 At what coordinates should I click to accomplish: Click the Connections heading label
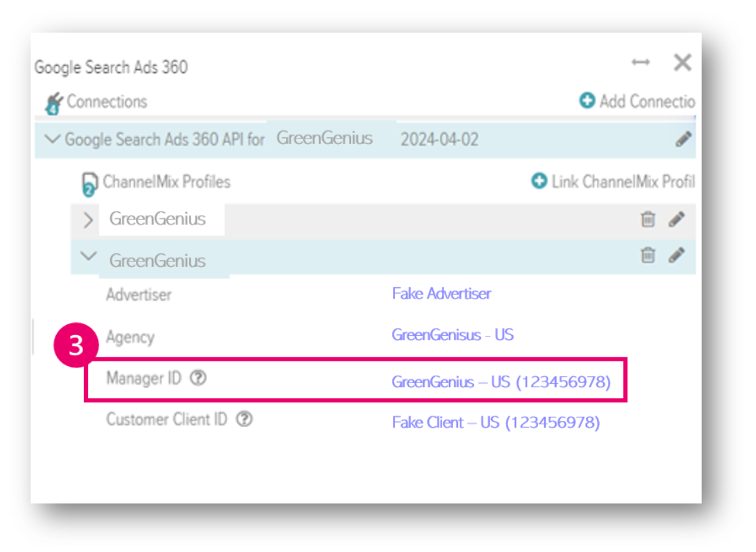click(x=107, y=101)
